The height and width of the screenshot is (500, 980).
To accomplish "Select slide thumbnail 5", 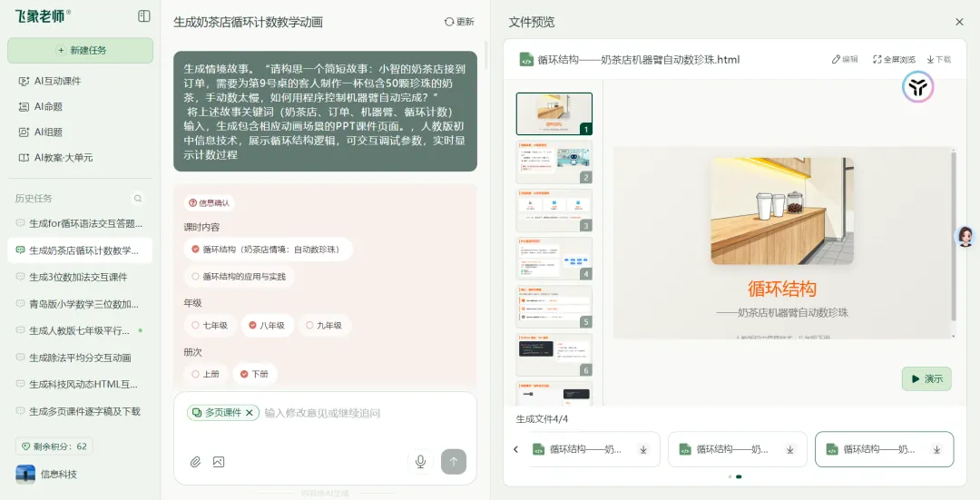I will coord(554,306).
